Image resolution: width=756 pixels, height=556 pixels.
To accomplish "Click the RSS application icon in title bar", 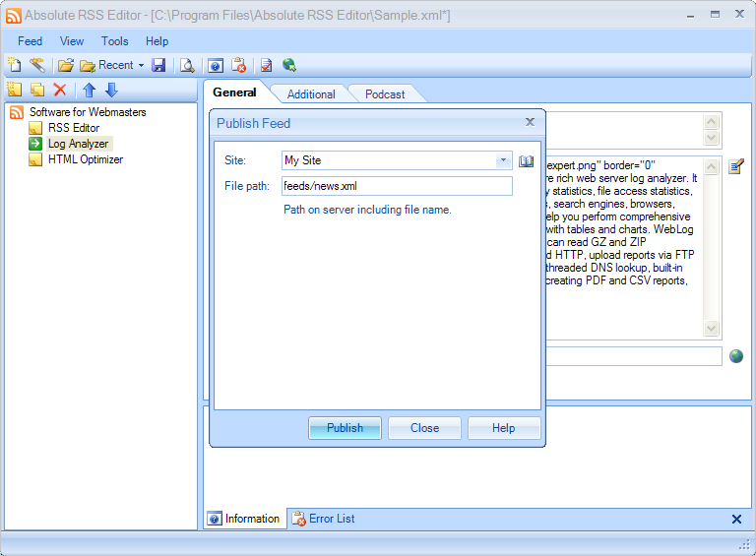I will click(14, 16).
